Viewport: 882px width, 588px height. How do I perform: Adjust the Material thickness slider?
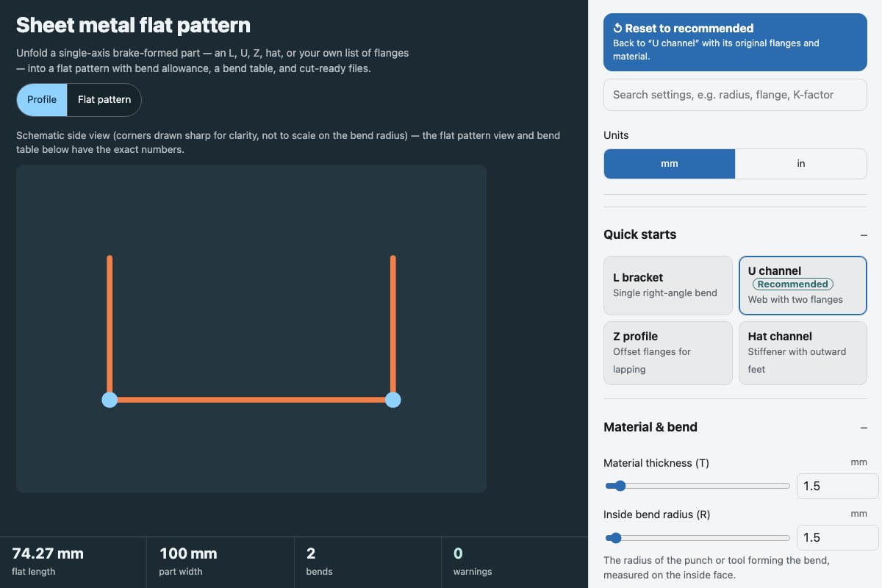[697, 486]
